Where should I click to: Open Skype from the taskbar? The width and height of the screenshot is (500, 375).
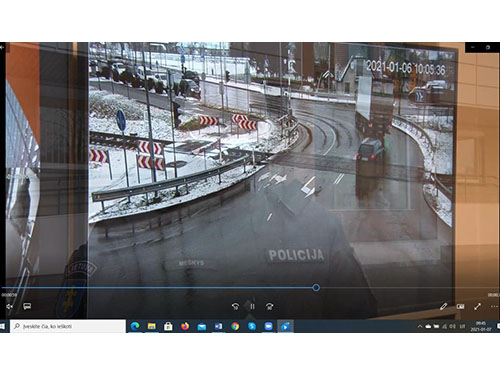coord(252,326)
